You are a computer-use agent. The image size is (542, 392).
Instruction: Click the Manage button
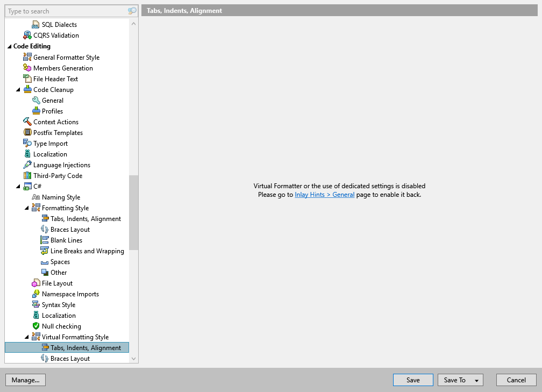[25, 380]
